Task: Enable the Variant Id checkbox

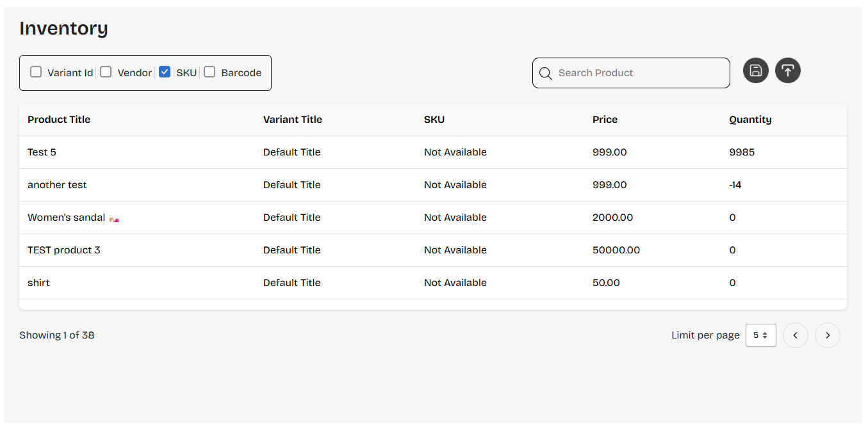Action: pyautogui.click(x=37, y=72)
